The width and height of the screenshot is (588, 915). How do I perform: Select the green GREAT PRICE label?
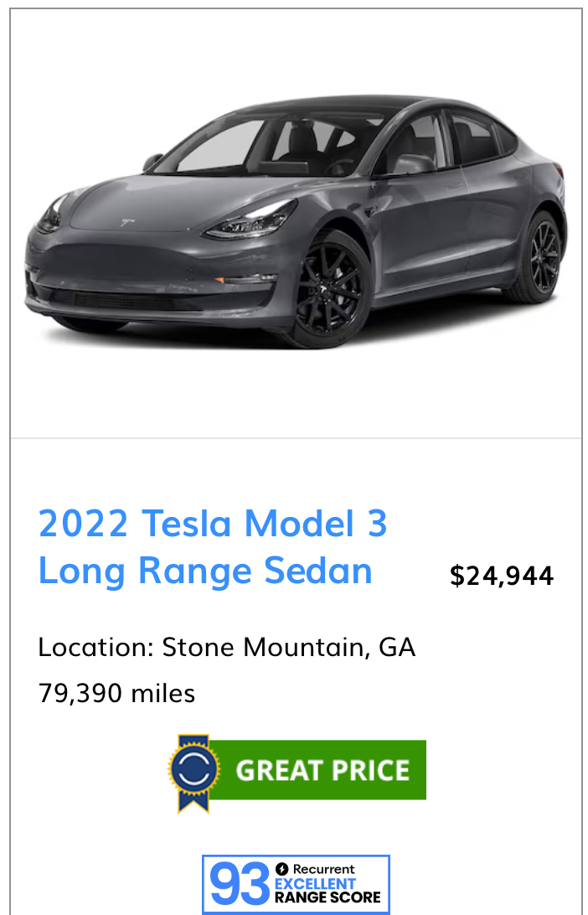(322, 770)
